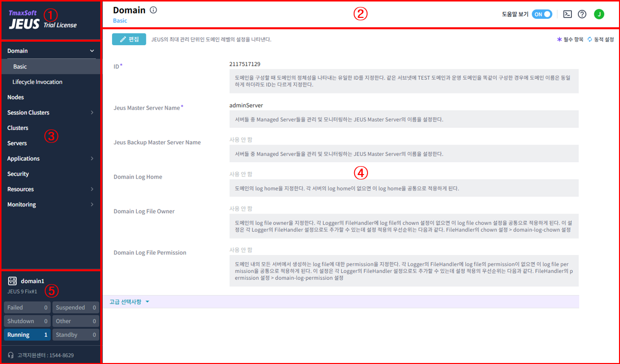Click the 동적 설정 legend text
This screenshot has height=364, width=620.
click(x=604, y=39)
